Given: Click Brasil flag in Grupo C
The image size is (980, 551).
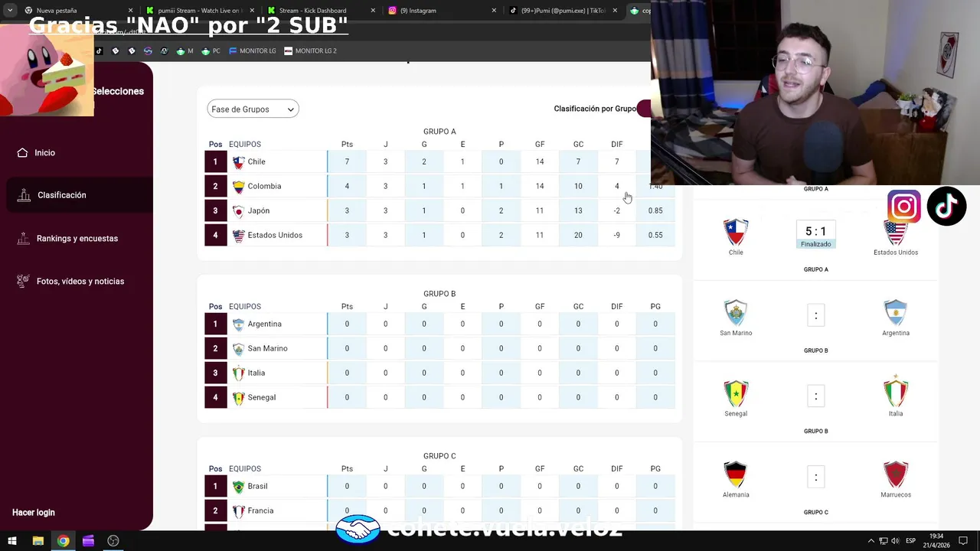Looking at the screenshot, I should point(238,486).
